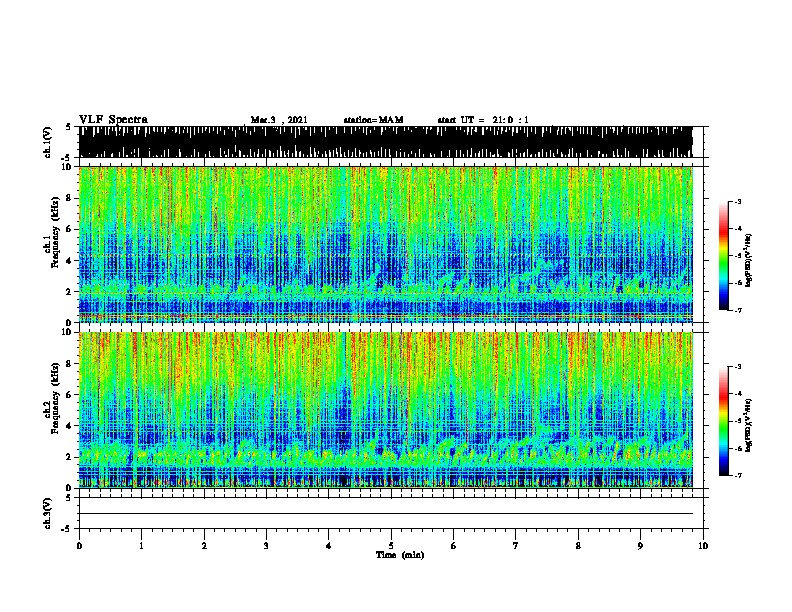Click the "VLF Spectra" title text

[114, 120]
